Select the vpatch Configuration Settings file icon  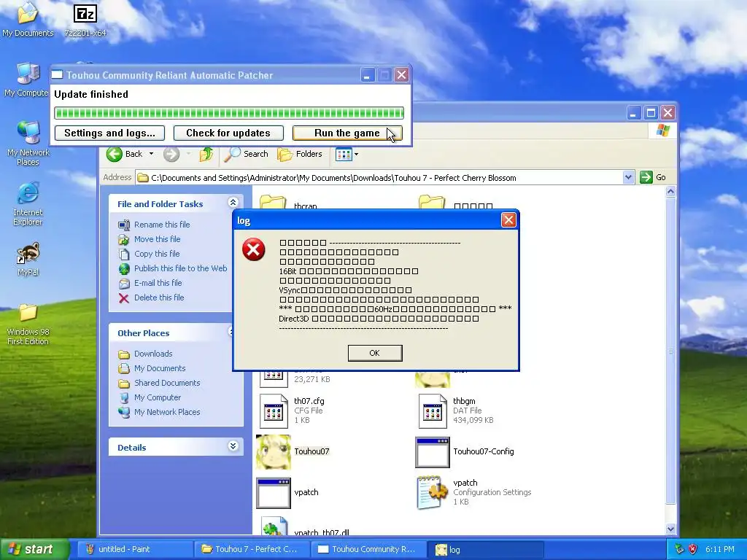point(433,492)
